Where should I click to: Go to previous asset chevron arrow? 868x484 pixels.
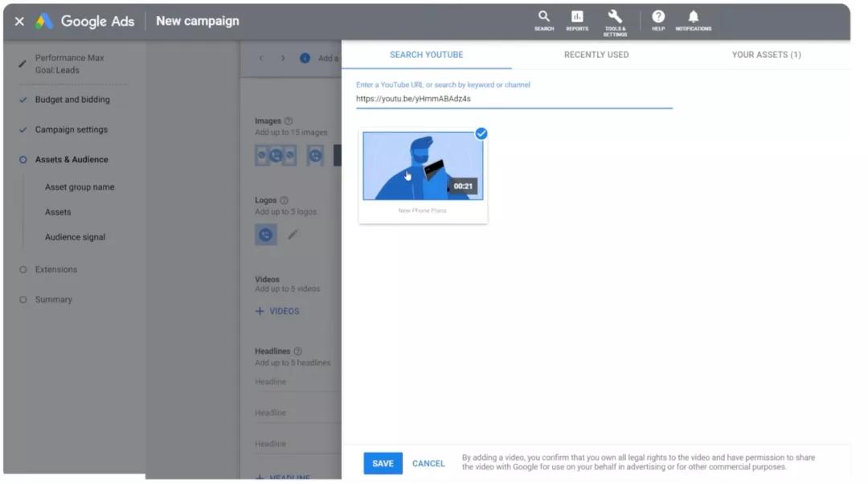pyautogui.click(x=261, y=58)
